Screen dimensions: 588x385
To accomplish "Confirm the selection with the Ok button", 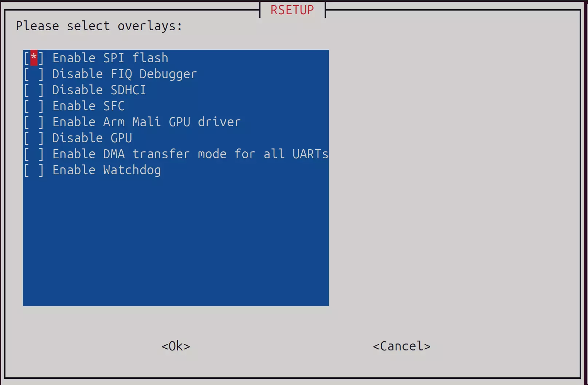I will [176, 346].
